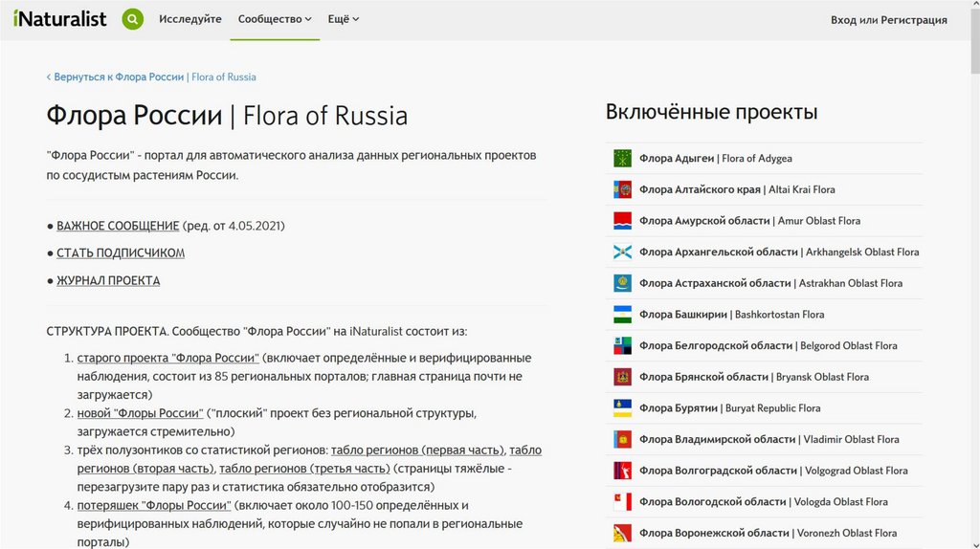980x549 pixels.
Task: Open the ВАЖНОЕ СООБЩЕНИЕ link
Action: 118,226
